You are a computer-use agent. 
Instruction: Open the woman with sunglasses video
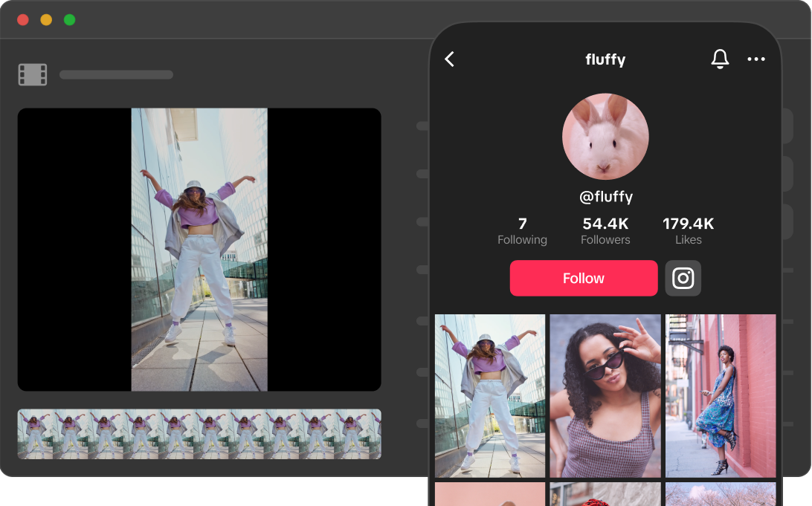click(x=605, y=395)
